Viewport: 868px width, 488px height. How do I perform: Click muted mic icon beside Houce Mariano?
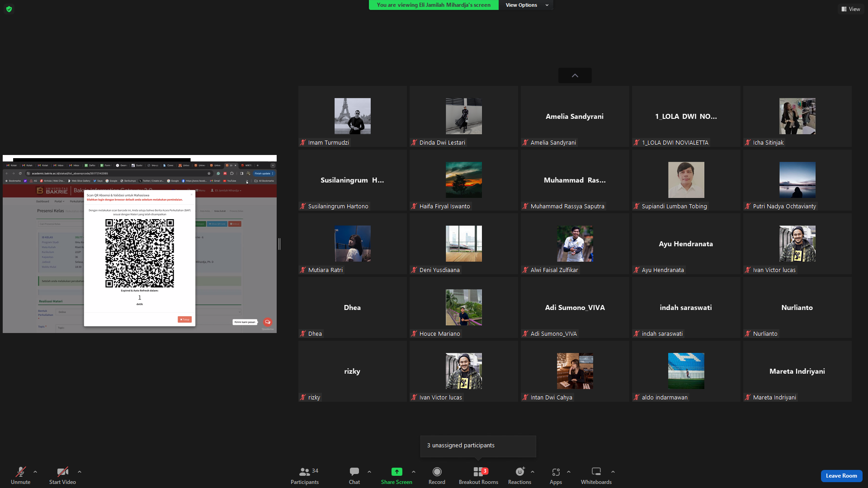click(414, 333)
